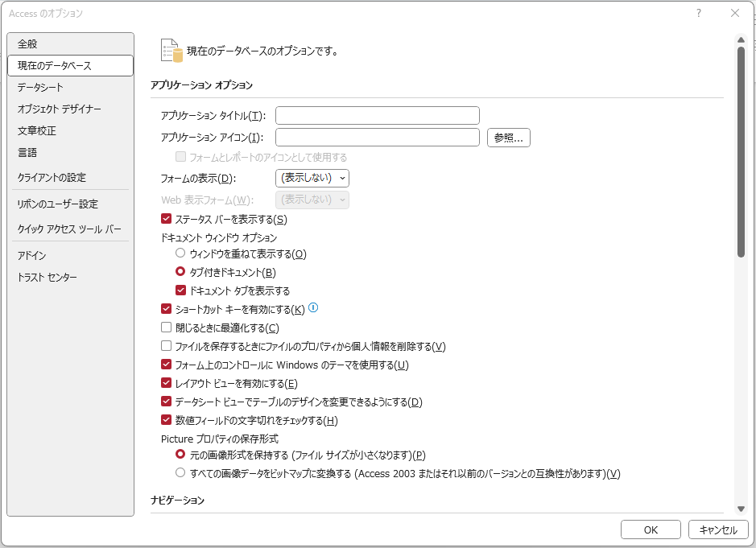Open the データシート category
This screenshot has height=548, width=756.
[40, 87]
